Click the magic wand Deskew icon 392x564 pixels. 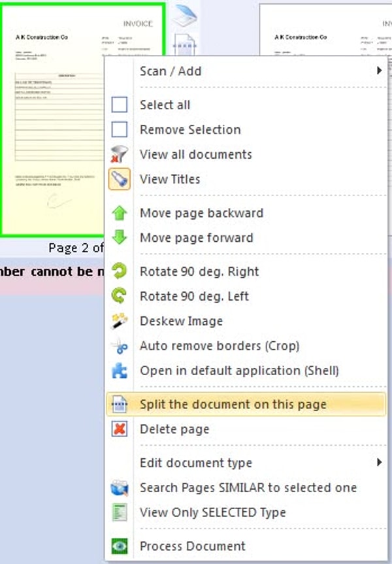coord(119,321)
